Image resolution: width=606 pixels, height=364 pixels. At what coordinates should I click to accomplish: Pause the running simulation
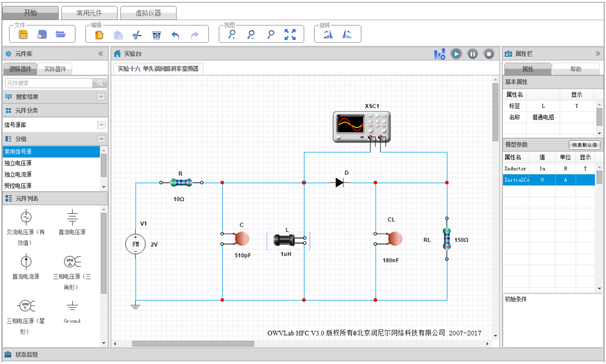tap(472, 54)
